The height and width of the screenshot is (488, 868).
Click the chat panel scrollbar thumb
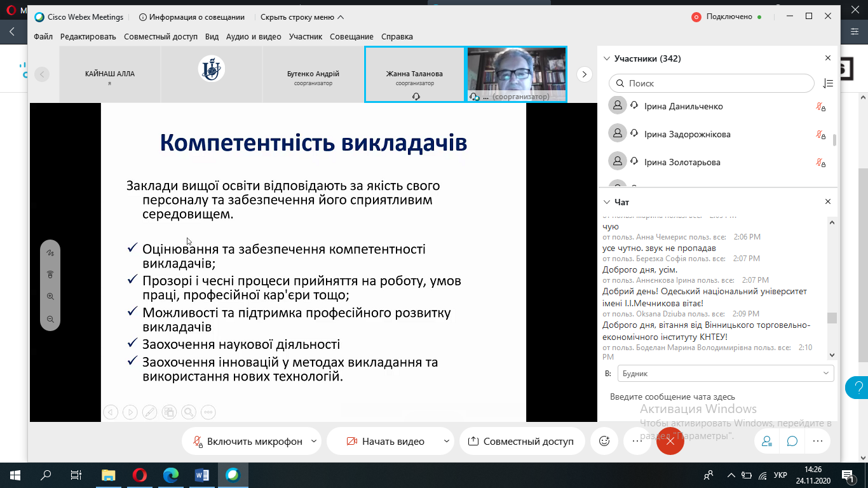832,318
